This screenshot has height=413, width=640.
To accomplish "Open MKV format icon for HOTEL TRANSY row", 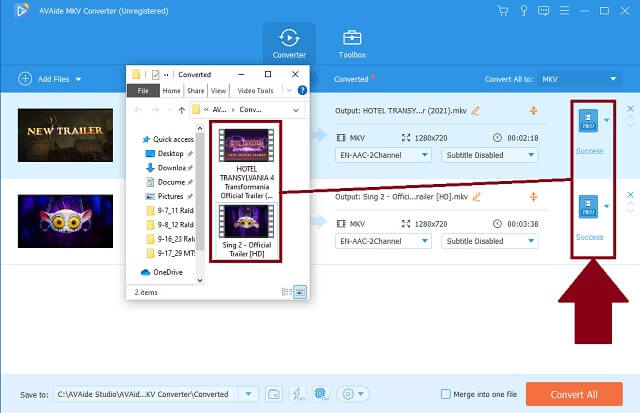I will pyautogui.click(x=588, y=120).
